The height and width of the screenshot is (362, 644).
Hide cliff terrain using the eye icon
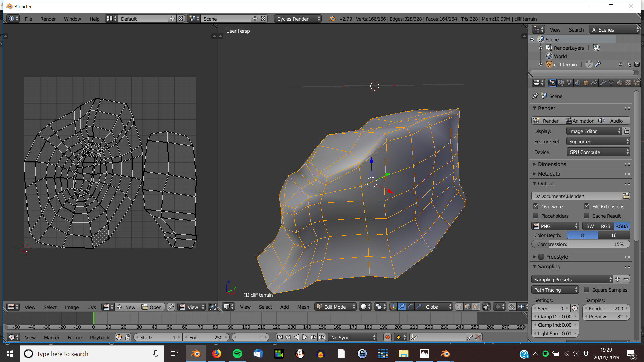point(620,64)
